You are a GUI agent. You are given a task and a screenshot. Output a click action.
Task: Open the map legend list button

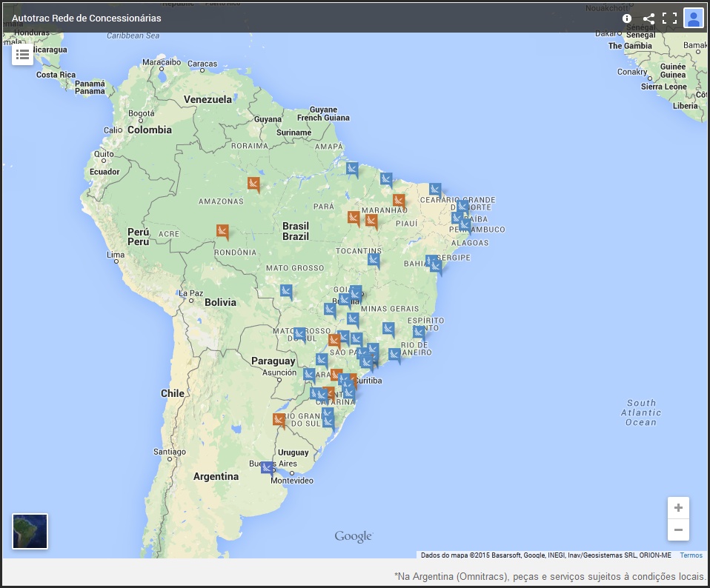point(22,55)
